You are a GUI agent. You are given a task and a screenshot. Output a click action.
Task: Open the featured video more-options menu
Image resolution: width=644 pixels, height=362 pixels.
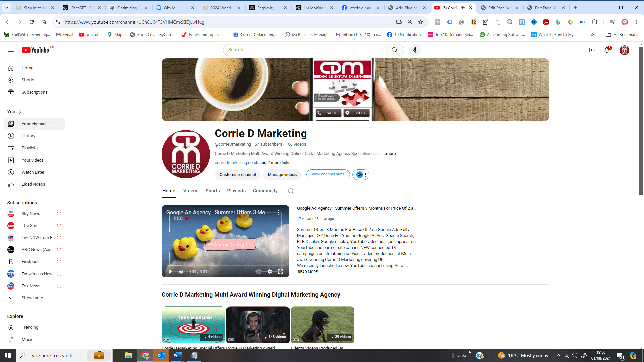278,213
